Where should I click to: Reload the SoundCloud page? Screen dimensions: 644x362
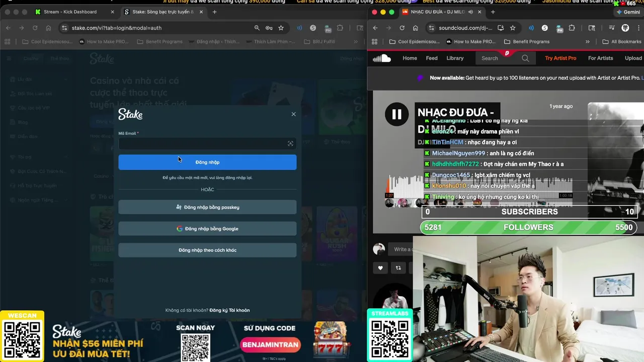coord(402,28)
